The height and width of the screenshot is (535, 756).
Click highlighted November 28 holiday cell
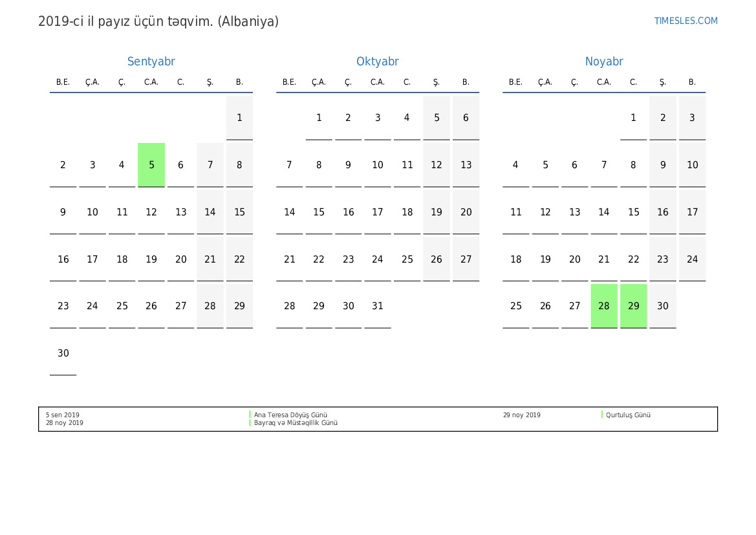pyautogui.click(x=603, y=306)
